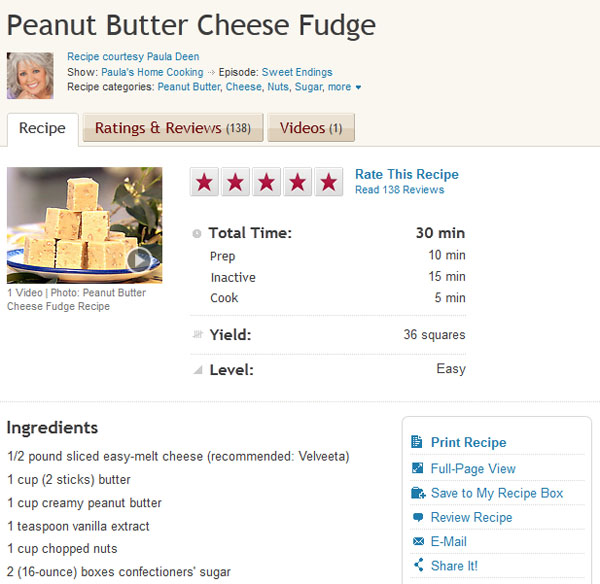Rate the recipe three stars

coord(266,182)
